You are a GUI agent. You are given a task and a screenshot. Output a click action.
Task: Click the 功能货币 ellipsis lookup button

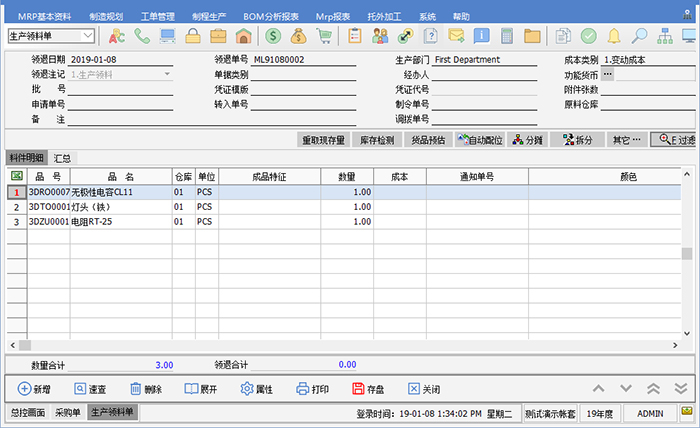pyautogui.click(x=607, y=75)
